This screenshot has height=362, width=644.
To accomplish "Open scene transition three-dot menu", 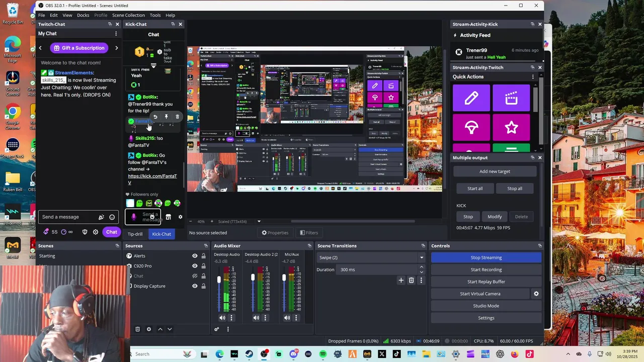I will (421, 281).
